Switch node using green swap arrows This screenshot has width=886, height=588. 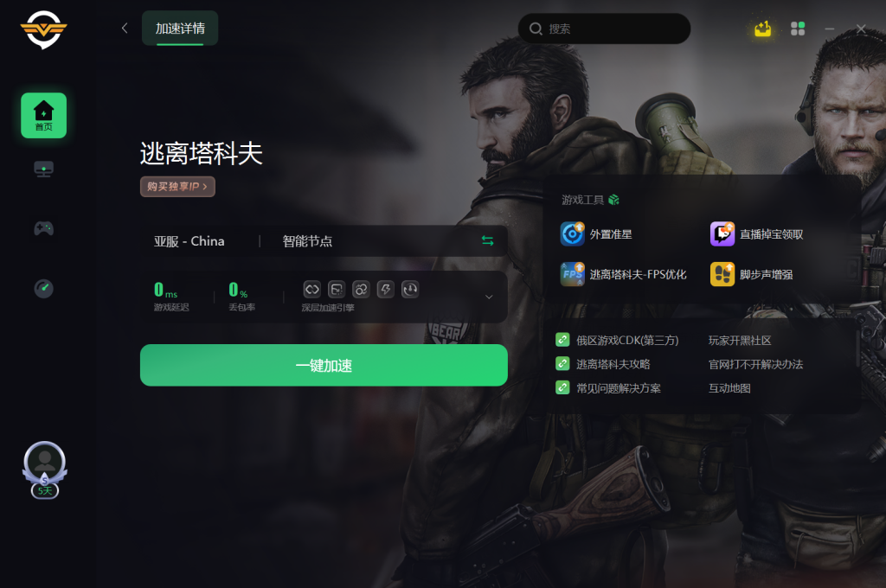[488, 240]
